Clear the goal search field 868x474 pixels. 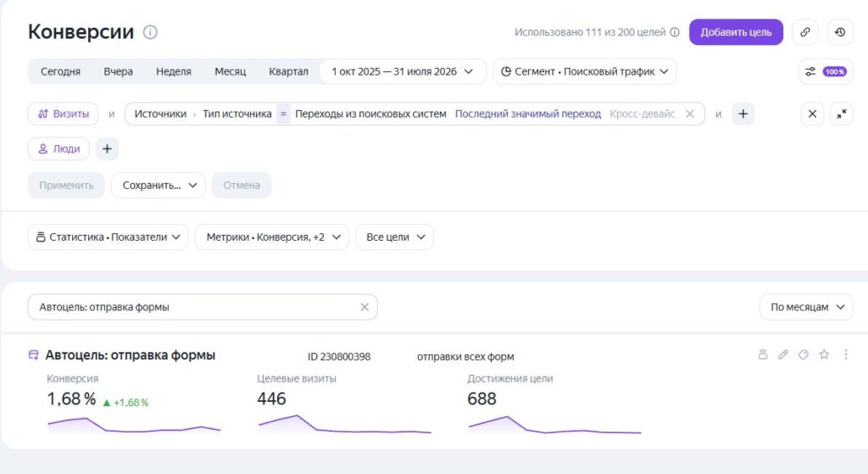tap(364, 307)
